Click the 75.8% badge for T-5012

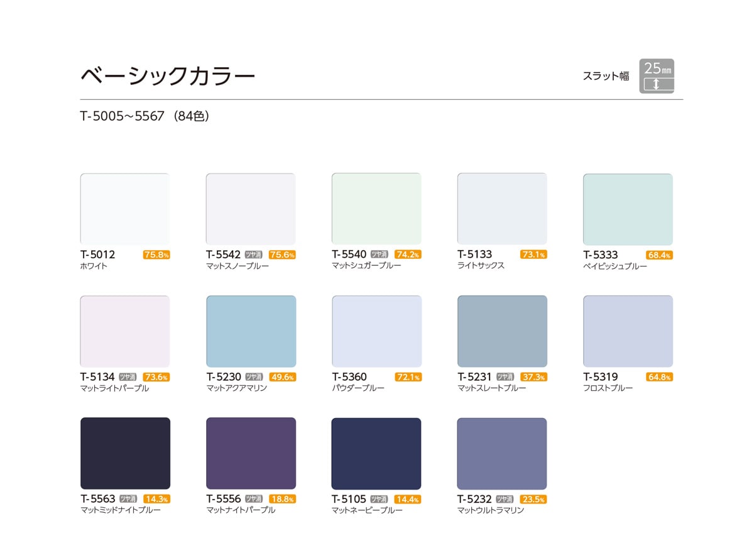[x=156, y=255]
